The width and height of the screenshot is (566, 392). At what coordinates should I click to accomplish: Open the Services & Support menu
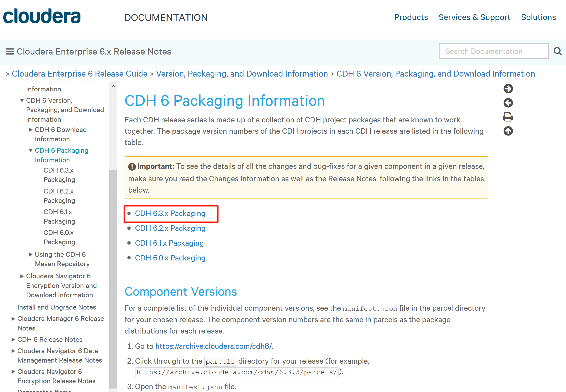[474, 17]
